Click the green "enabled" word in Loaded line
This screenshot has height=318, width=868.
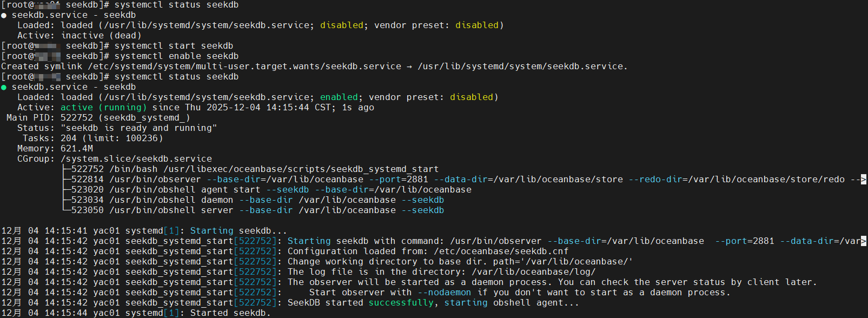click(x=339, y=97)
